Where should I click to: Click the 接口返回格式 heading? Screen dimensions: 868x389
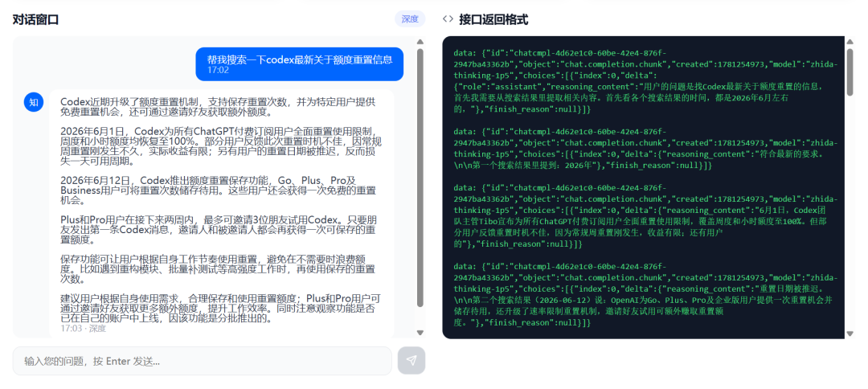click(493, 19)
